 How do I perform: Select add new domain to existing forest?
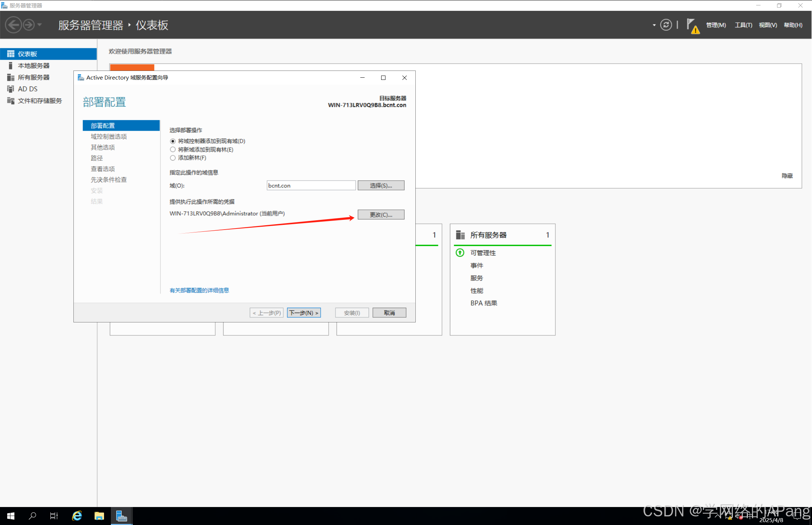173,150
